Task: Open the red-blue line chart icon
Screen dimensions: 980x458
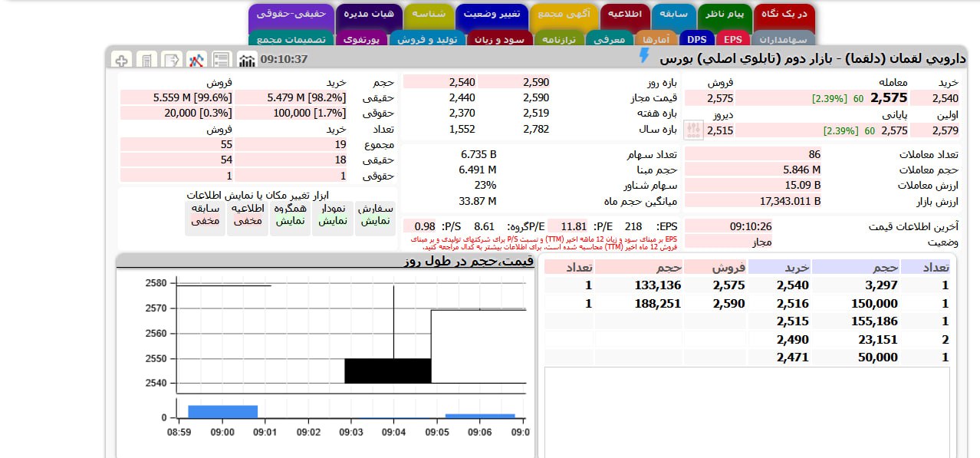Action: [x=196, y=60]
